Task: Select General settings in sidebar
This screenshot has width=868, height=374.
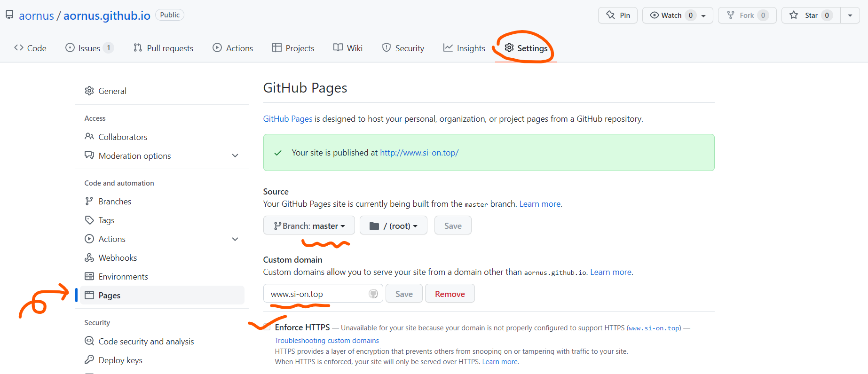Action: point(112,91)
